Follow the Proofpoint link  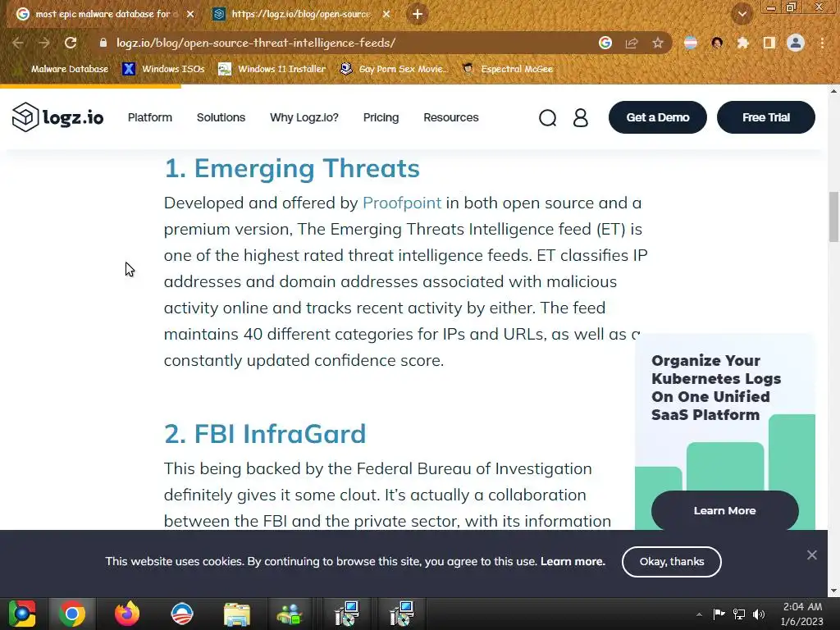(402, 203)
